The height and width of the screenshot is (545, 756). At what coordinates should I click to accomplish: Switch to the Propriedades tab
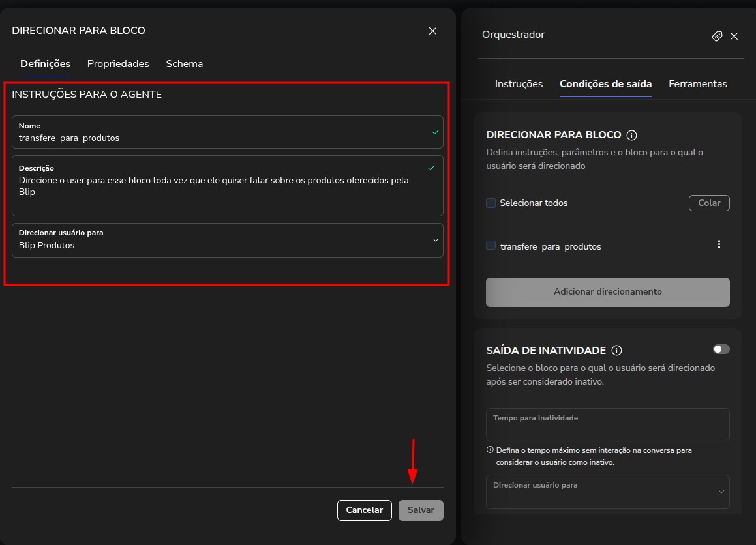tap(118, 64)
